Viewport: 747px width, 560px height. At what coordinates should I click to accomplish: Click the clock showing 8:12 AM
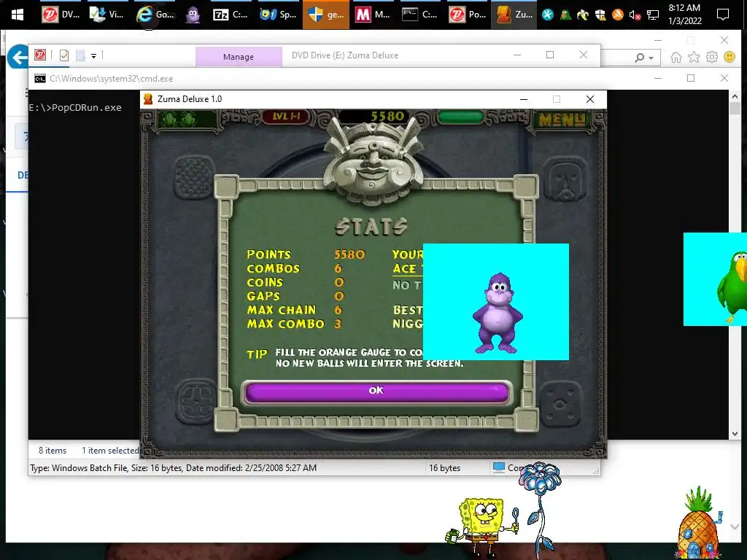click(x=684, y=15)
